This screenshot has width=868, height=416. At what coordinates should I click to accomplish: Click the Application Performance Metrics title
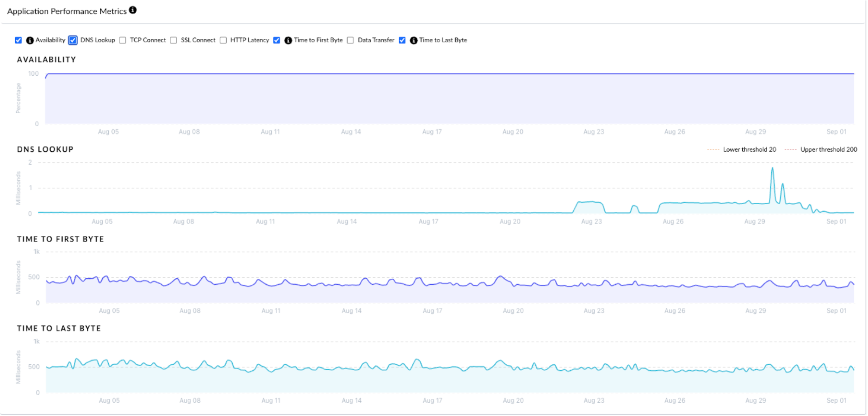(x=67, y=11)
